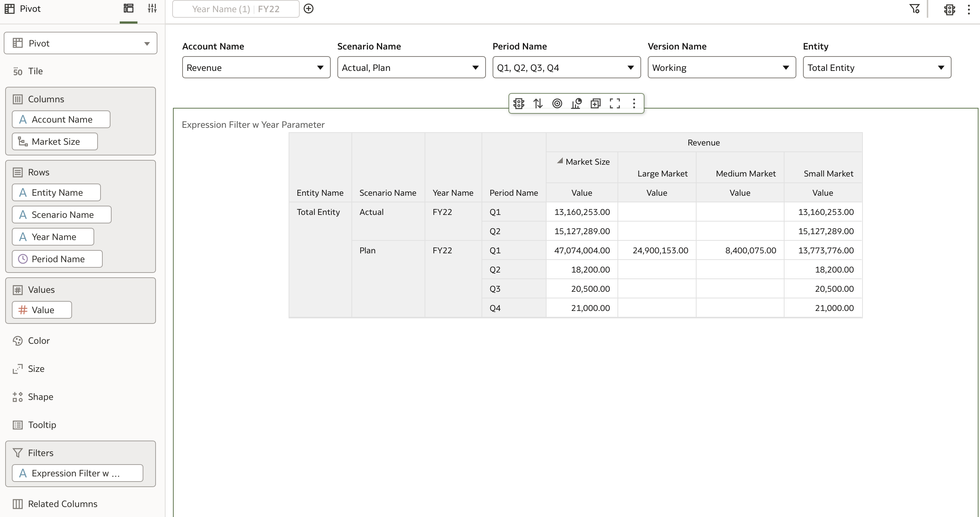Screen dimensions: 980x517
Task: Click the target circle icon in visualization toolbar
Action: coord(557,103)
